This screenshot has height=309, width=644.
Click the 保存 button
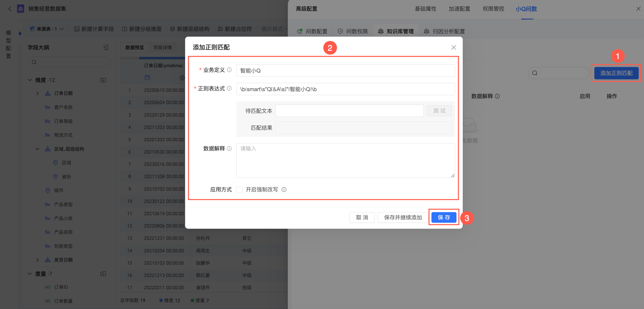coord(444,218)
